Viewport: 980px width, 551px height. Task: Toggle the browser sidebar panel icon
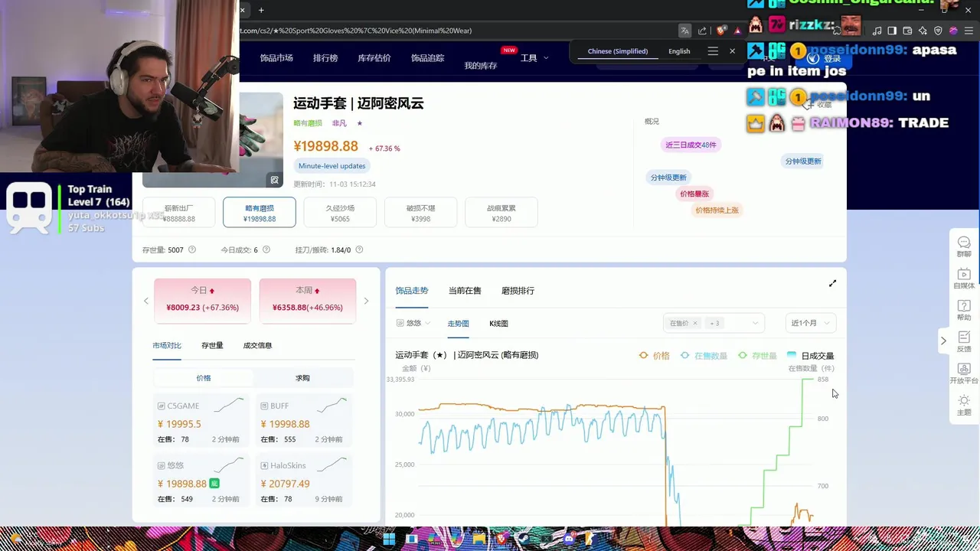(892, 31)
